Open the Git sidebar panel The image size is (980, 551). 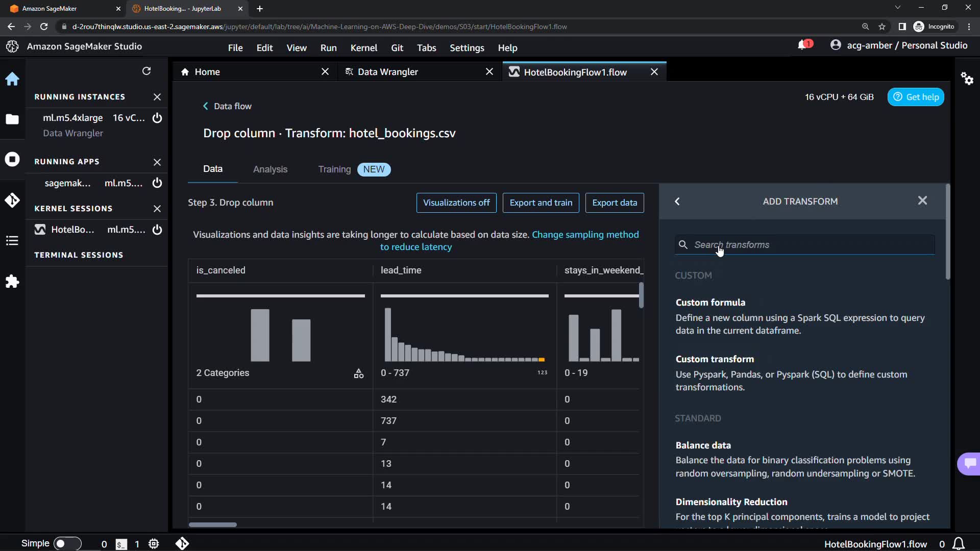(12, 200)
